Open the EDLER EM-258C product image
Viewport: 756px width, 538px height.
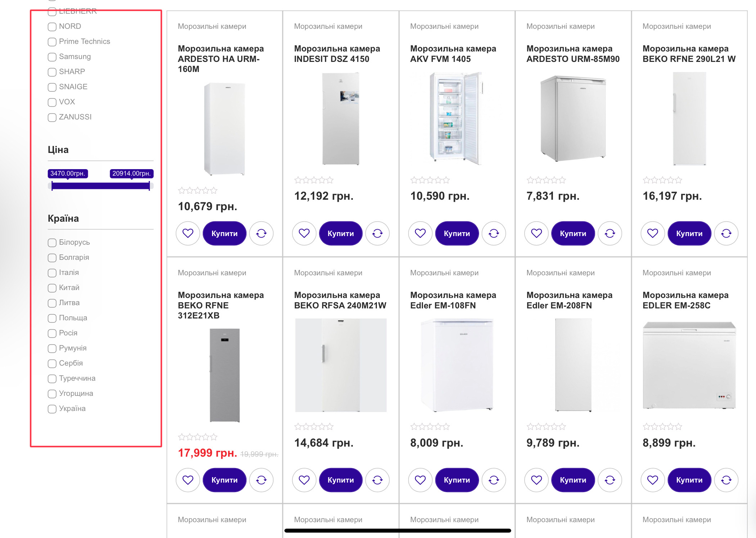pos(689,365)
